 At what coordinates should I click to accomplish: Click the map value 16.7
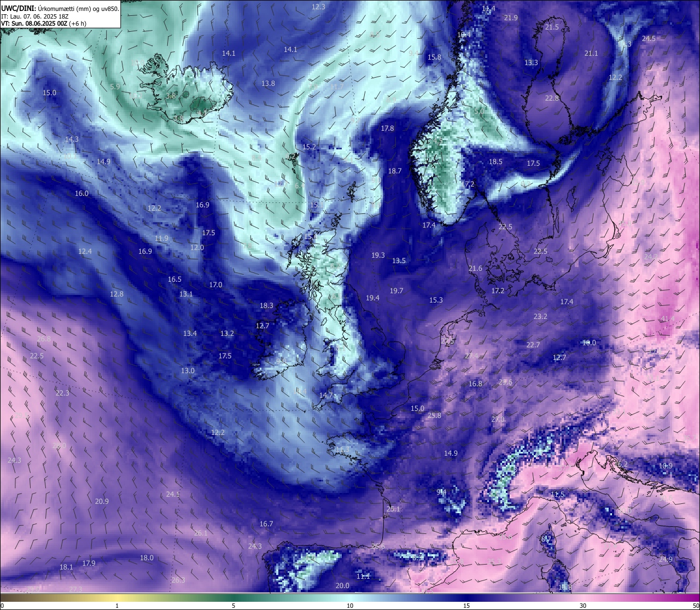click(x=266, y=524)
